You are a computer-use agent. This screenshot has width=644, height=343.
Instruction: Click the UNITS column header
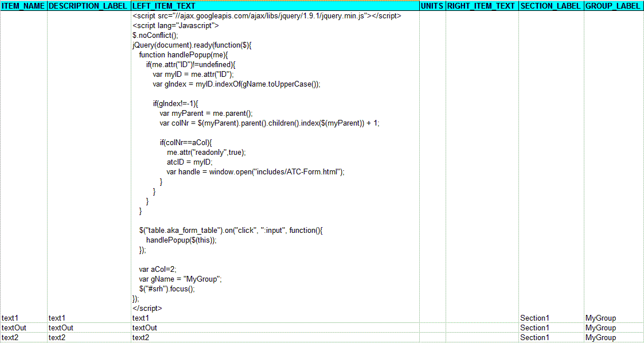point(432,6)
